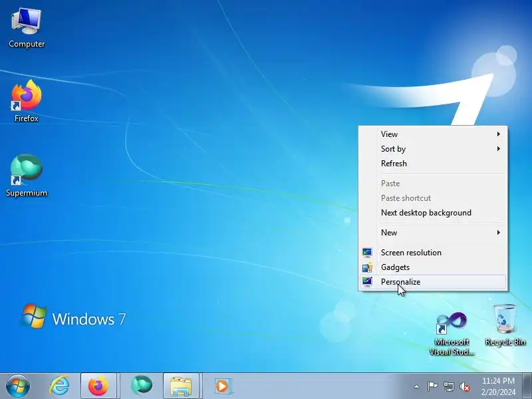Click the muted volume tray icon
This screenshot has height=399, width=532.
(465, 386)
